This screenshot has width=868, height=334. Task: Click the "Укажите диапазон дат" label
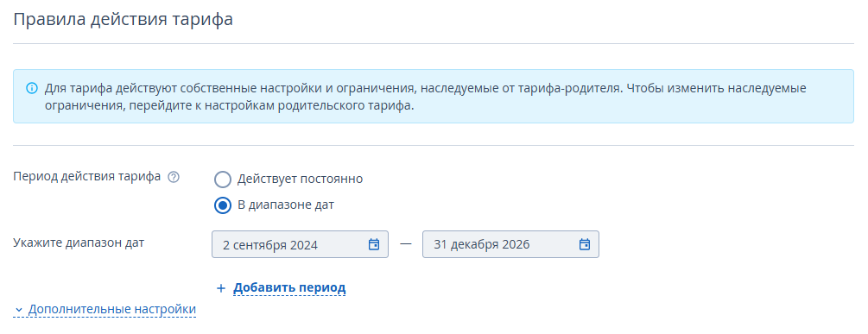coord(79,243)
